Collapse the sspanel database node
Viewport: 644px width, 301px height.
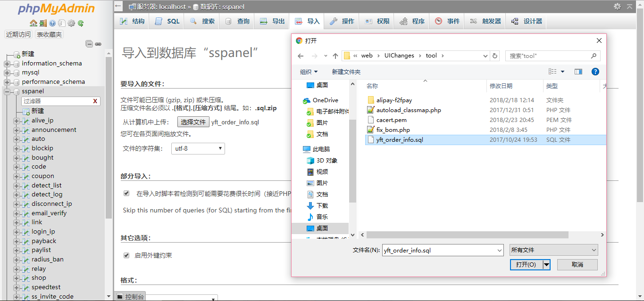click(x=7, y=91)
